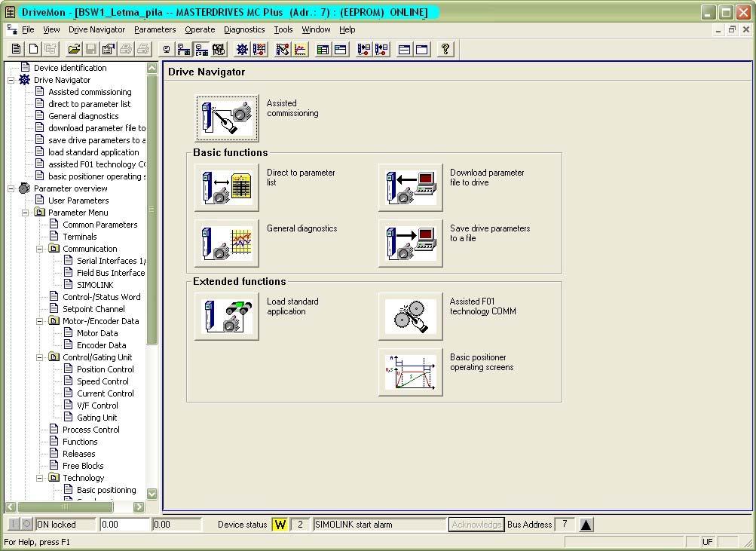The height and width of the screenshot is (551, 756).
Task: Collapse the Control/Gating Unit tree node
Action: pyautogui.click(x=39, y=357)
